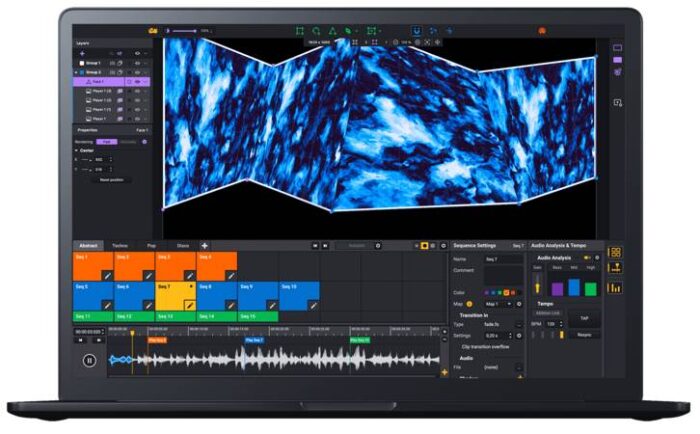
Task: Open the sequence grid panel icon on right sidebar
Action: coord(615,252)
